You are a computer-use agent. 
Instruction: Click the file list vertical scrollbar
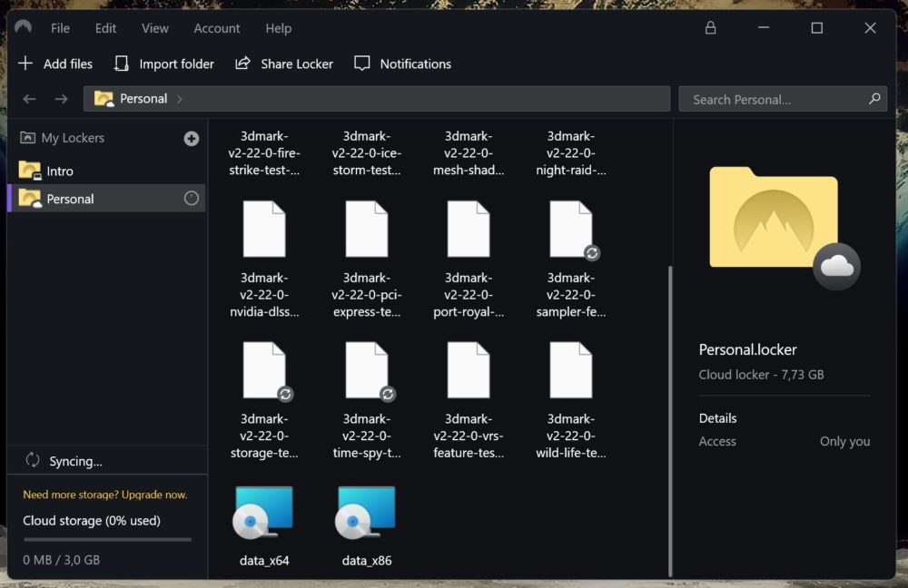point(670,421)
